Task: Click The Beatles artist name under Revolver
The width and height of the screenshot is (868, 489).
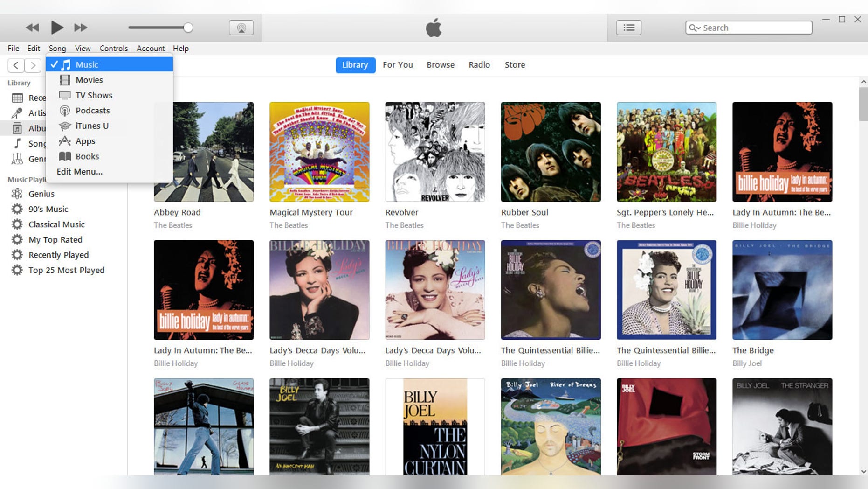Action: 404,225
